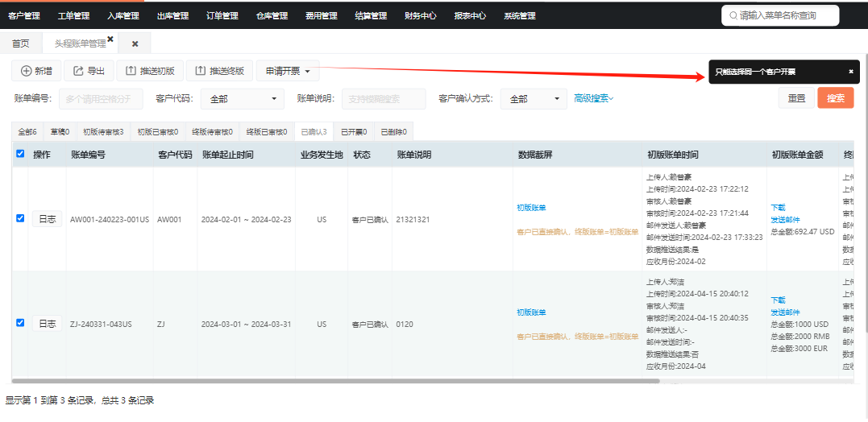Close the 头程账单管理 tab
868x422 pixels.
(x=110, y=39)
